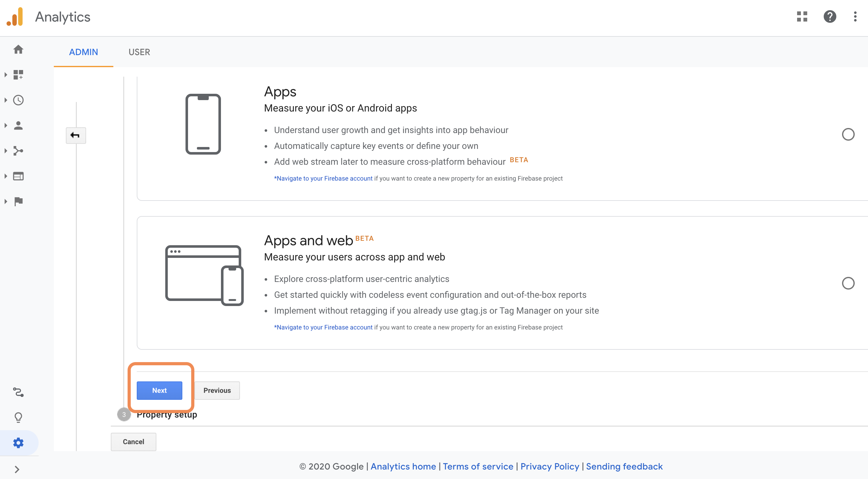Open the Admin gear icon
The width and height of the screenshot is (868, 479).
[x=18, y=443]
